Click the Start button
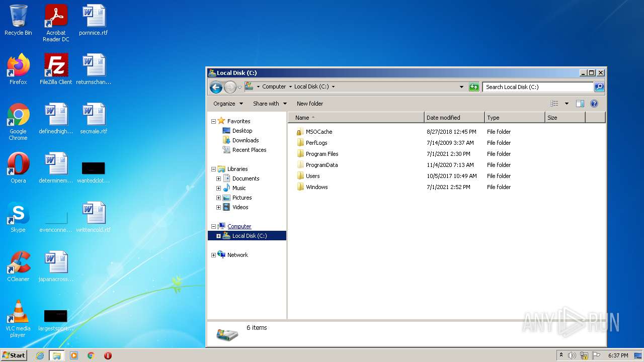644x362 pixels. (14, 355)
